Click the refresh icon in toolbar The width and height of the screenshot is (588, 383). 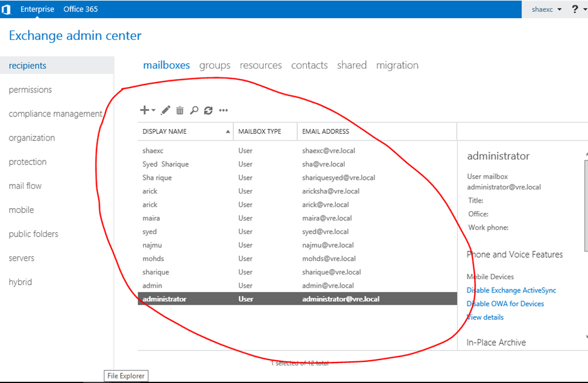[x=209, y=110]
